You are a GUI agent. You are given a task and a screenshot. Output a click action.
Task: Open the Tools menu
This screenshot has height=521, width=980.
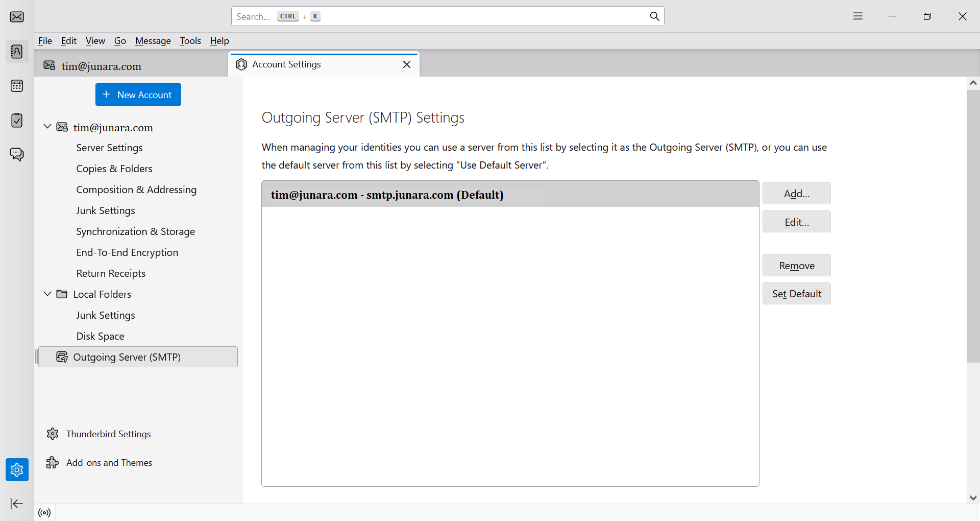tap(190, 41)
